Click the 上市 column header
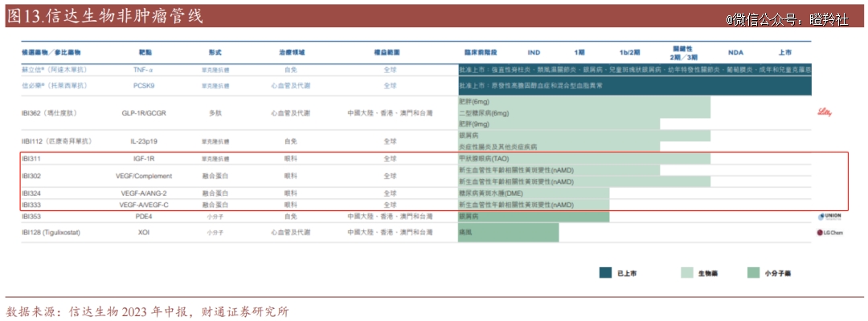 (785, 52)
